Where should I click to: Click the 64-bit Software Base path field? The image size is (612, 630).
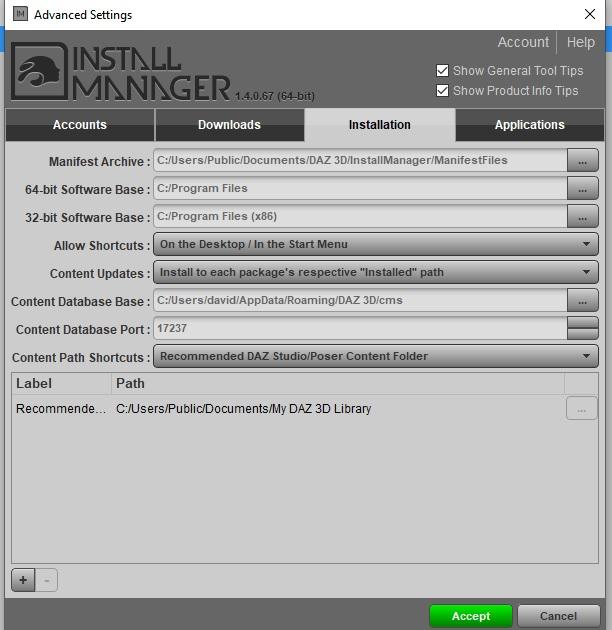(360, 188)
